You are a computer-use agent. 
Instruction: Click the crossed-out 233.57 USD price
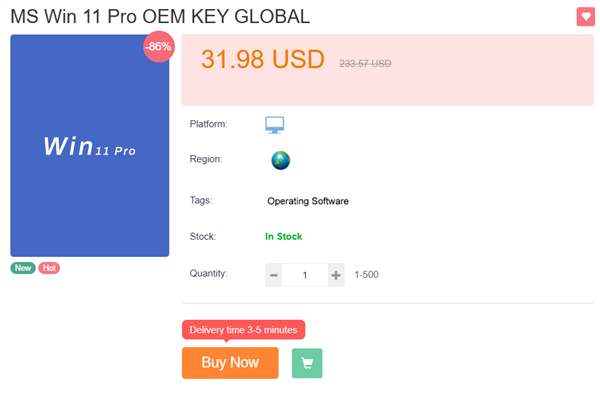365,62
